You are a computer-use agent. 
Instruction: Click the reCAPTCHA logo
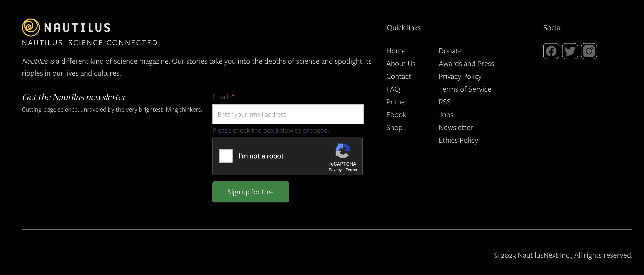click(x=343, y=151)
